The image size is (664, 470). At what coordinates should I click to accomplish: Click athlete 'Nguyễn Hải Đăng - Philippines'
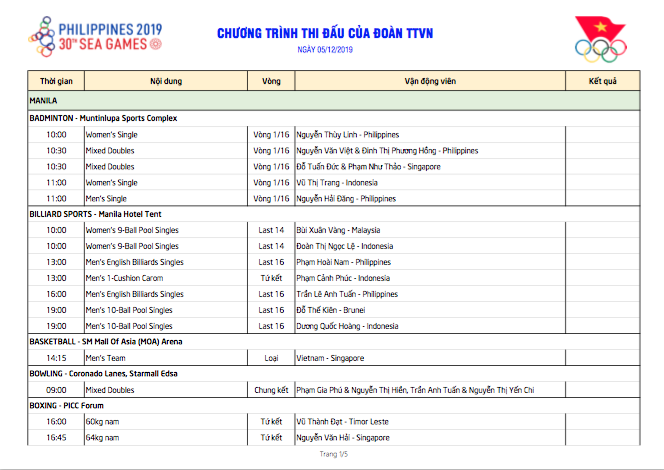tap(346, 199)
